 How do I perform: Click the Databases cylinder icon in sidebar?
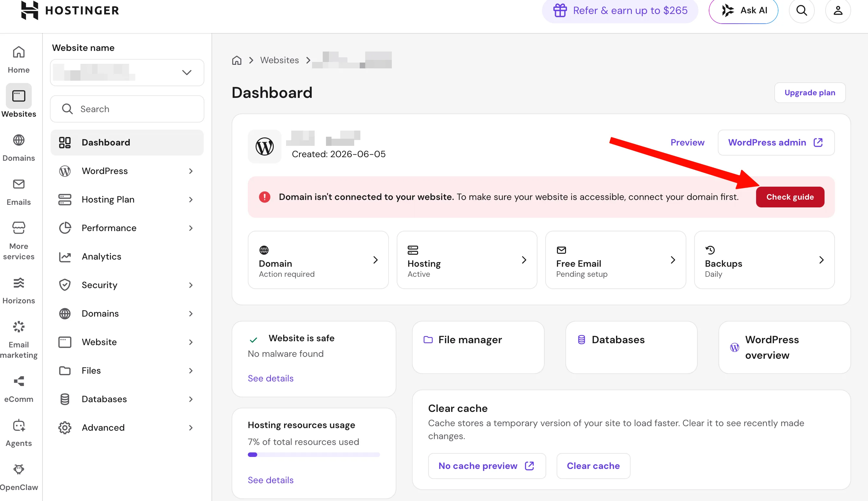(x=65, y=399)
